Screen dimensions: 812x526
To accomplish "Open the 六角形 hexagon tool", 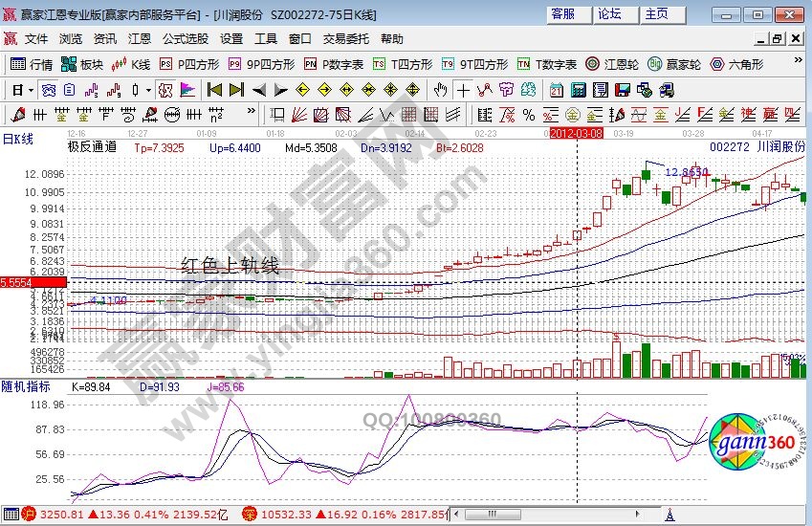I will (x=737, y=64).
